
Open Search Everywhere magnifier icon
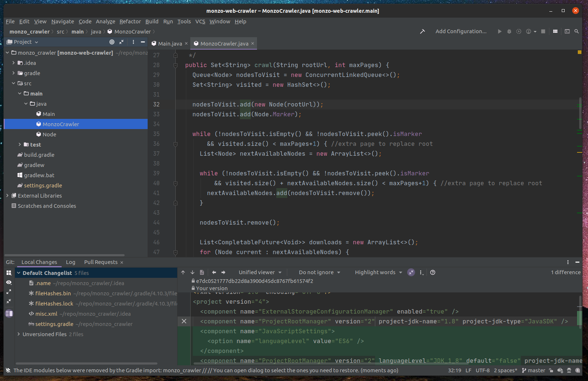pyautogui.click(x=577, y=31)
